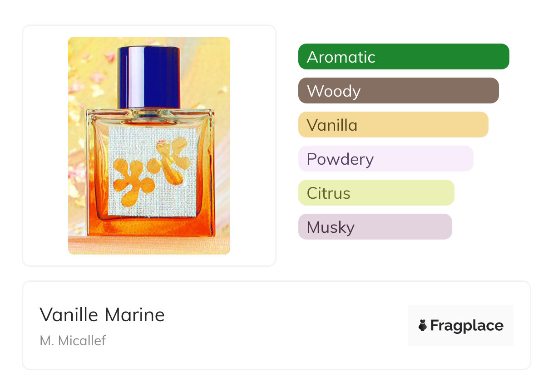This screenshot has height=392, width=553.
Task: Pick the pale lavender Powdery accord bar
Action: tap(386, 159)
